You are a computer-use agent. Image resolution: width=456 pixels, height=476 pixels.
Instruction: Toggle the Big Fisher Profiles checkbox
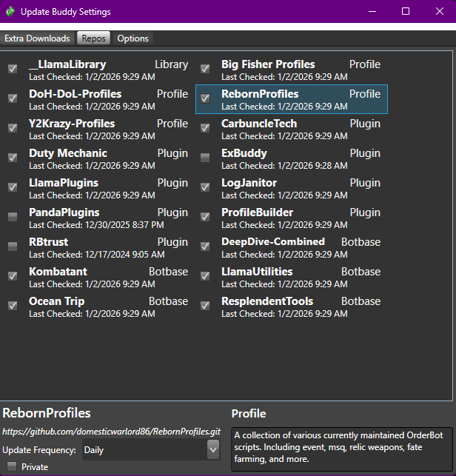205,69
